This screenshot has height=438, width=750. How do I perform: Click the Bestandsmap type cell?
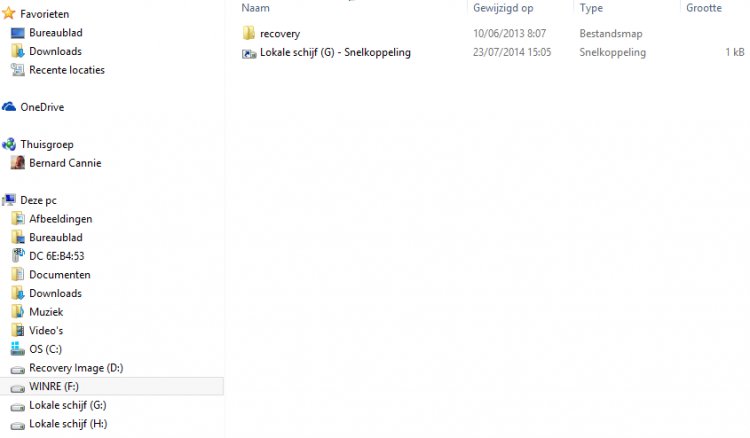tap(611, 33)
